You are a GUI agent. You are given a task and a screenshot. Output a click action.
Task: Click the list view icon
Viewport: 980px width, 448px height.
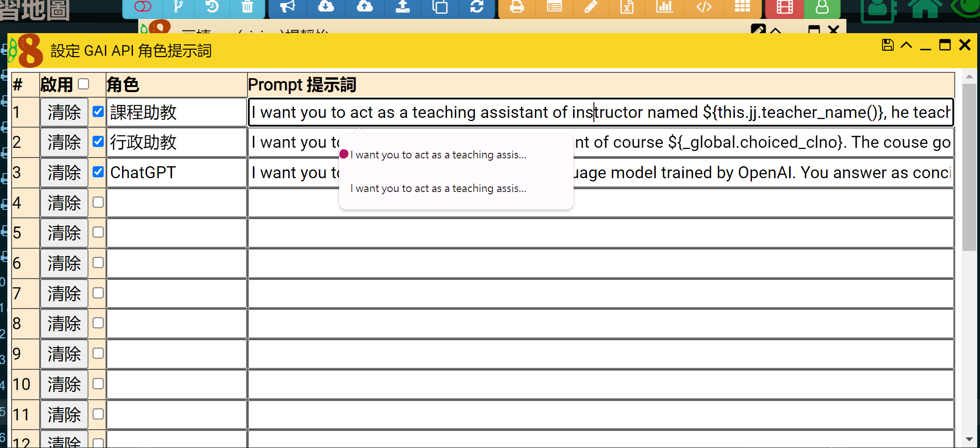pos(554,6)
